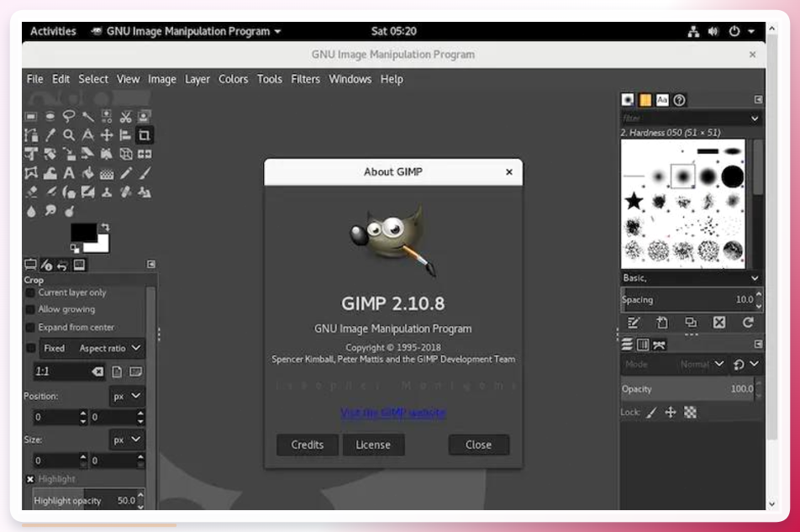
Task: Open the Windows menu
Action: point(350,79)
